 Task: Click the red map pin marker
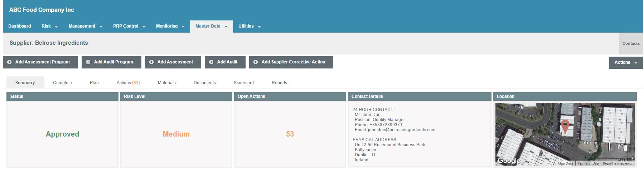point(565,127)
